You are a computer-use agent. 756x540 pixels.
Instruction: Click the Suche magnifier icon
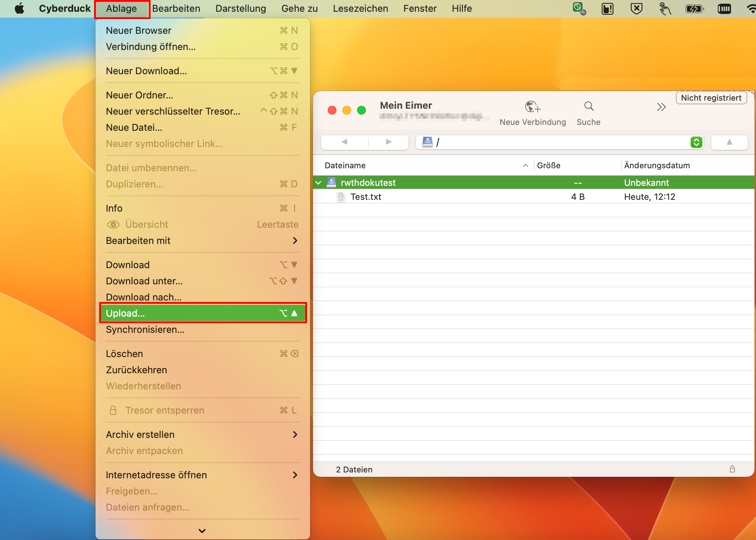[x=588, y=107]
